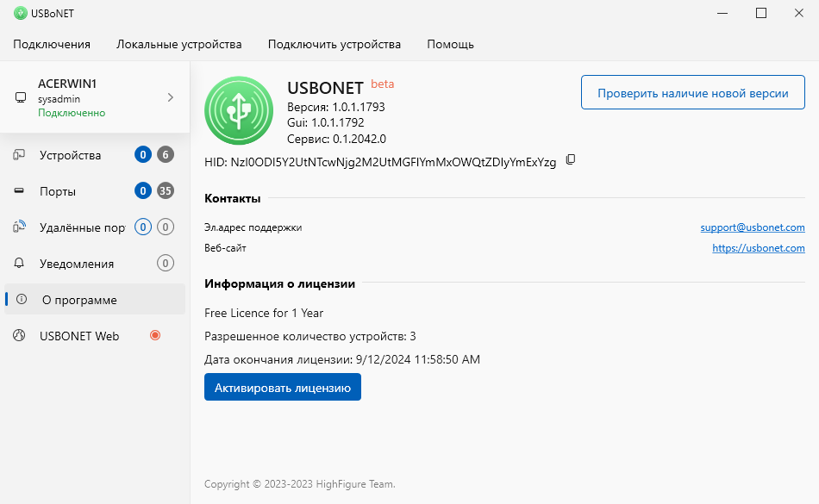Open Уведомления section

[95, 263]
